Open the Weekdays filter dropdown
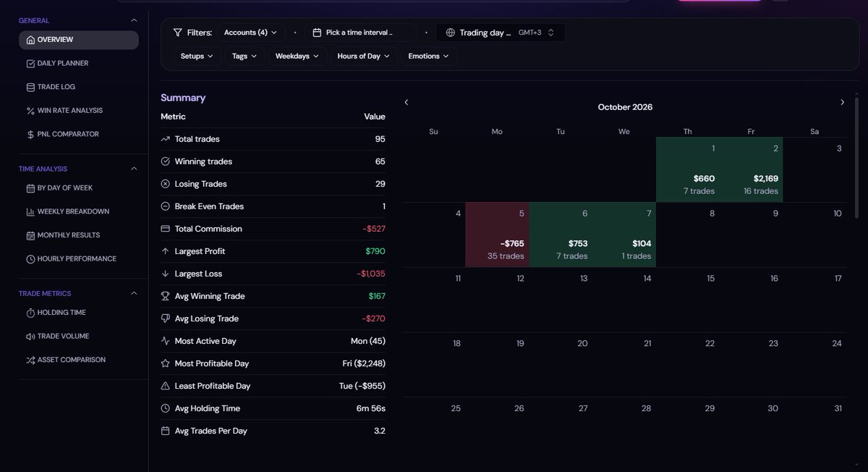This screenshot has width=868, height=472. (297, 56)
